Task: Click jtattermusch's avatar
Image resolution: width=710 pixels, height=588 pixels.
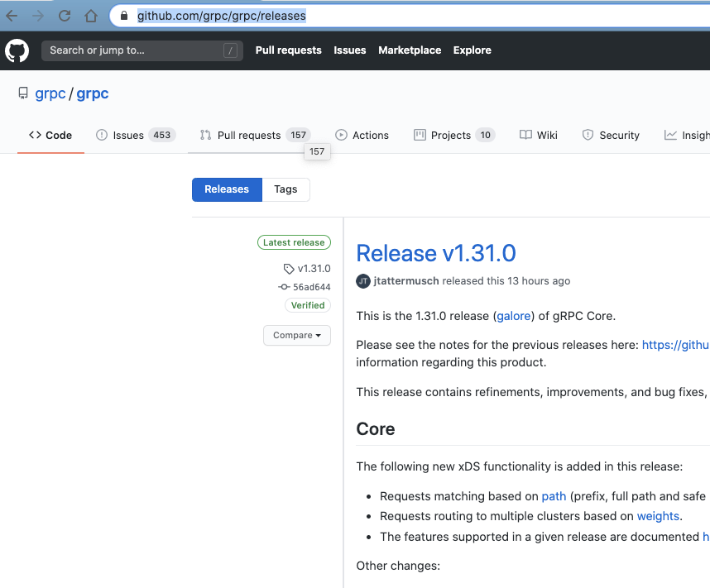Action: coord(362,281)
